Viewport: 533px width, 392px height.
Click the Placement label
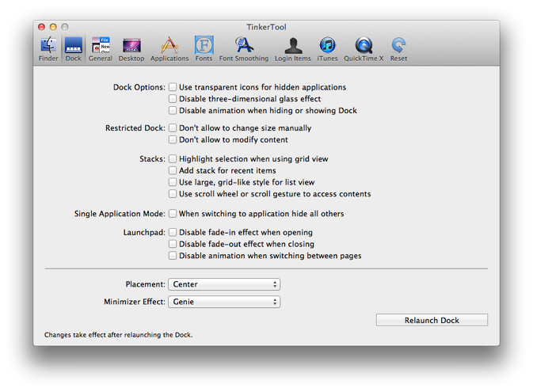146,284
